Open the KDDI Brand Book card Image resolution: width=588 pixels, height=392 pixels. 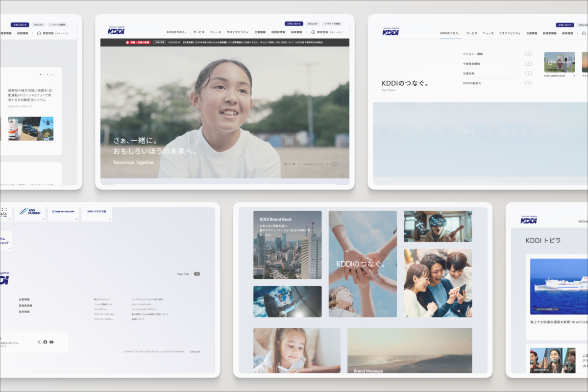[x=288, y=245]
